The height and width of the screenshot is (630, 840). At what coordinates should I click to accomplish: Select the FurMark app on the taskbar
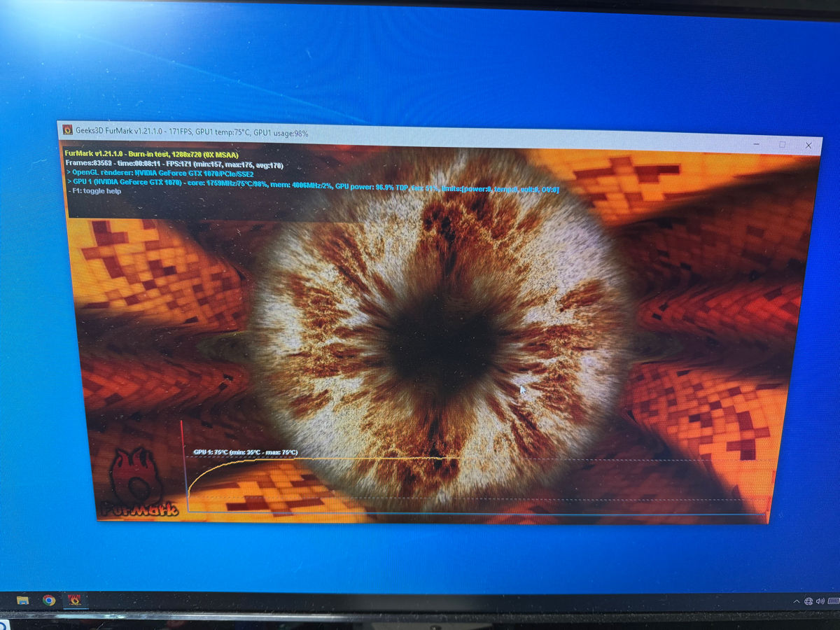(x=74, y=600)
